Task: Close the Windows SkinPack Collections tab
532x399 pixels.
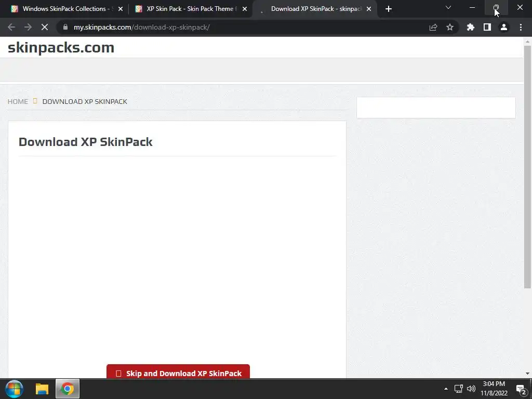Action: [121, 9]
